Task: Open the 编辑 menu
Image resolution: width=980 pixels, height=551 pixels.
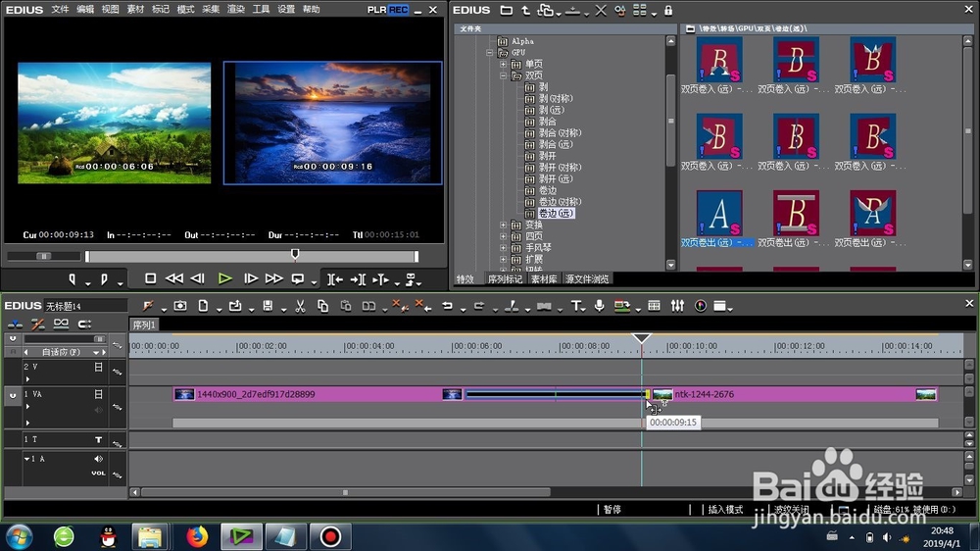Action: click(85, 10)
